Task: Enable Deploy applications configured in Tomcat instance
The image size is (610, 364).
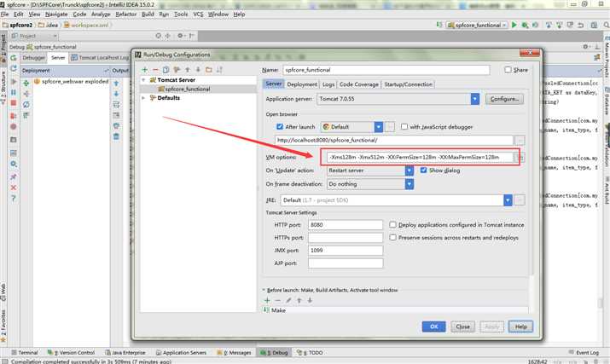Action: 393,225
